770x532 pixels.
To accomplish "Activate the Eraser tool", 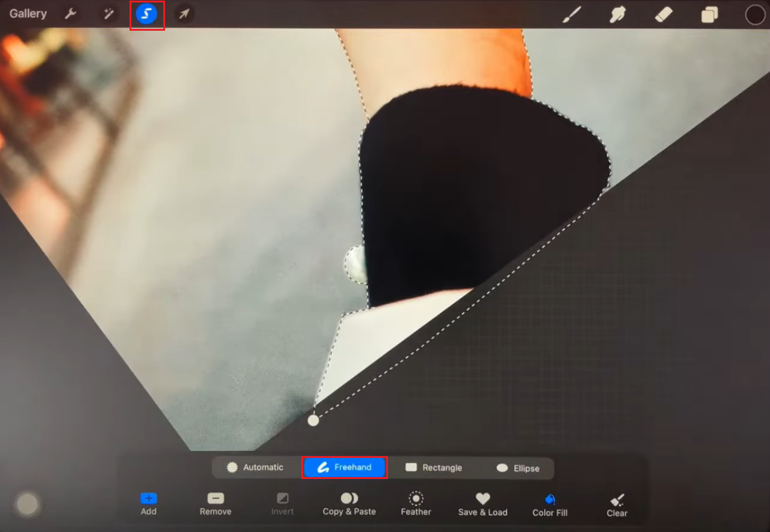I will pyautogui.click(x=663, y=14).
